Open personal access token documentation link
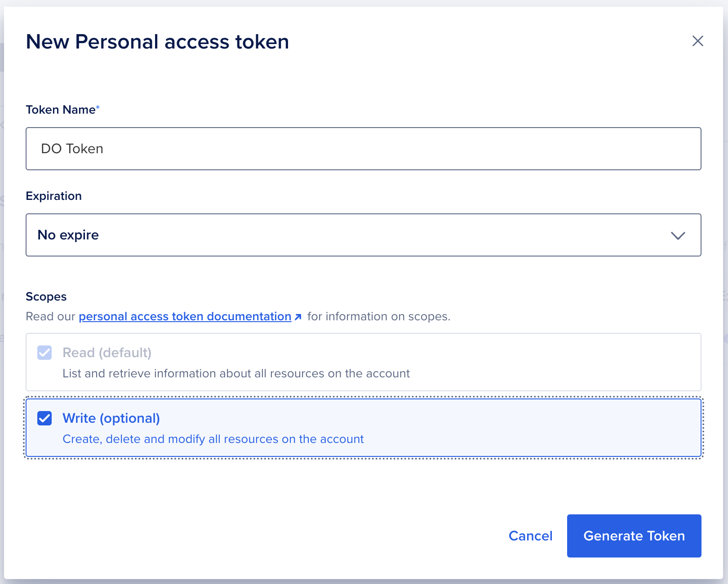Viewport: 728px width, 584px height. pos(185,317)
